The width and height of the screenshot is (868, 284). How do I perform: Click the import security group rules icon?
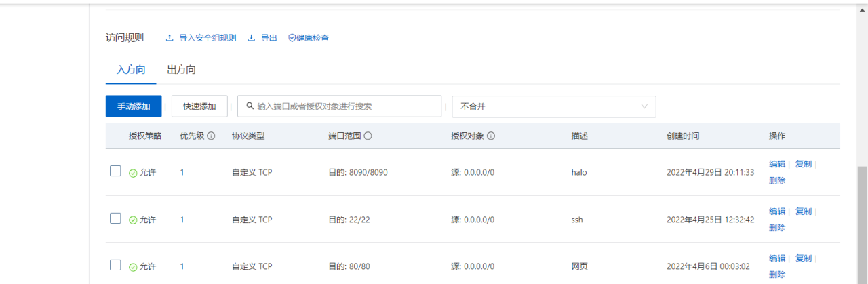170,38
